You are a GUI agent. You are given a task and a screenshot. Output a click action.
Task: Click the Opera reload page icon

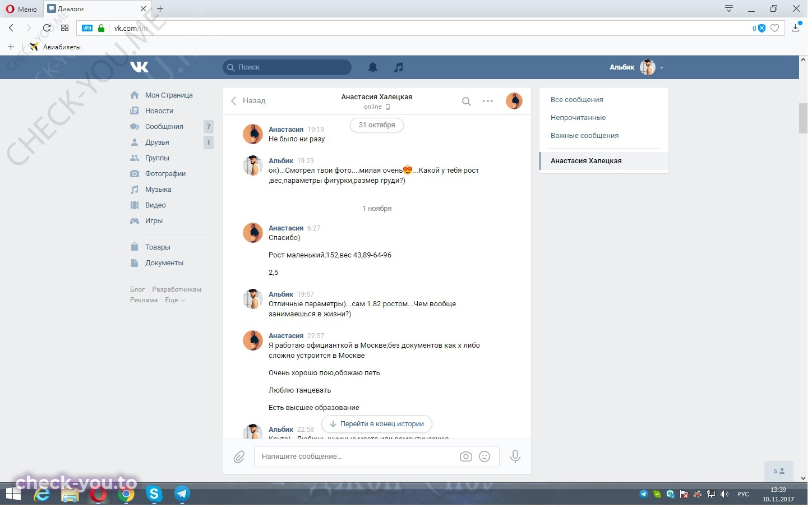tap(47, 28)
